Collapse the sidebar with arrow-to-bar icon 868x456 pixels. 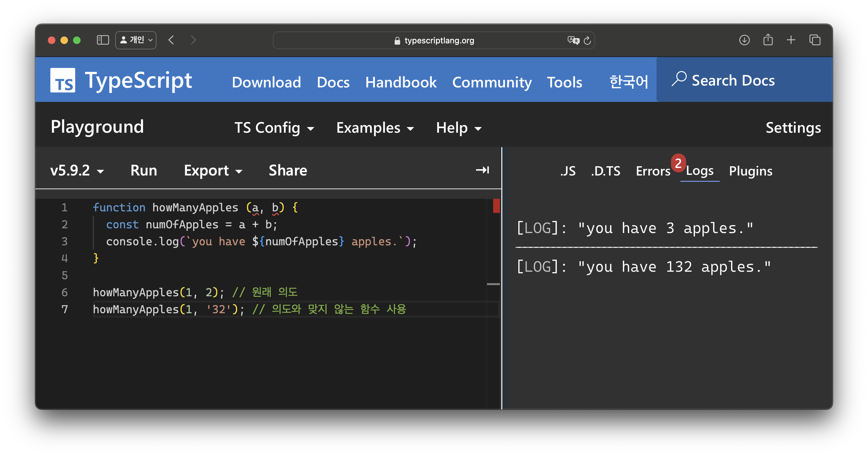pyautogui.click(x=482, y=170)
